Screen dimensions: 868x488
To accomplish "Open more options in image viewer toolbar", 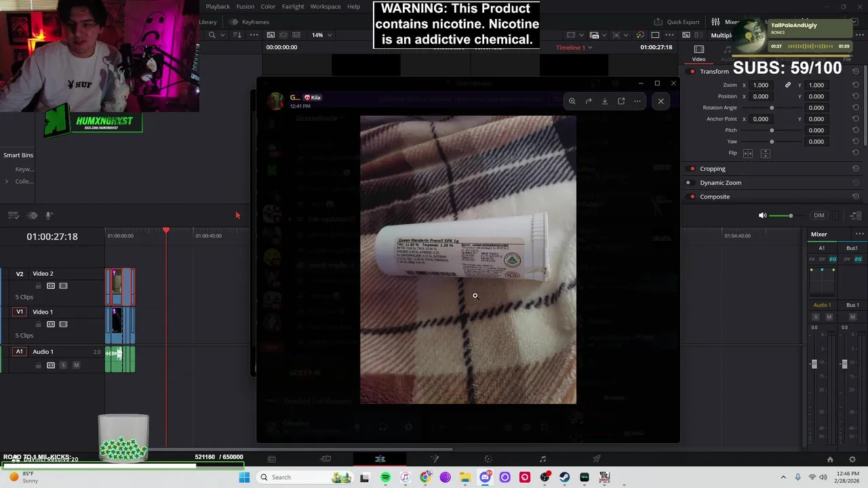I will (x=637, y=101).
